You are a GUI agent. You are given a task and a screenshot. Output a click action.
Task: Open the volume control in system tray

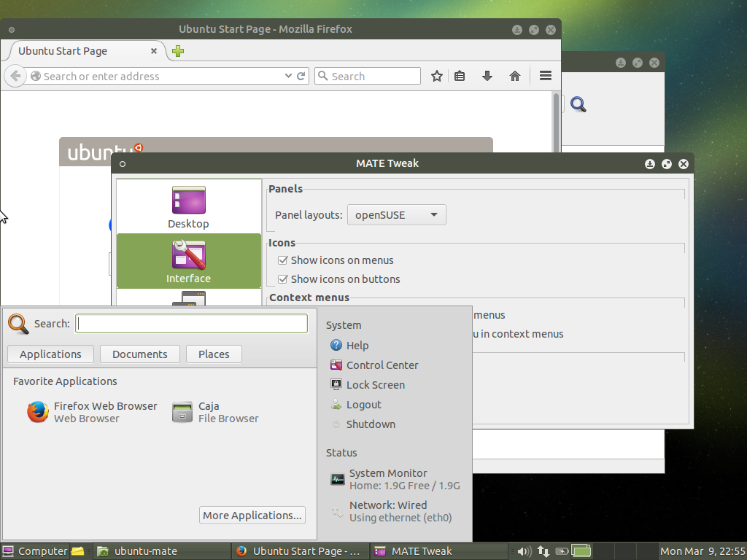(x=524, y=551)
